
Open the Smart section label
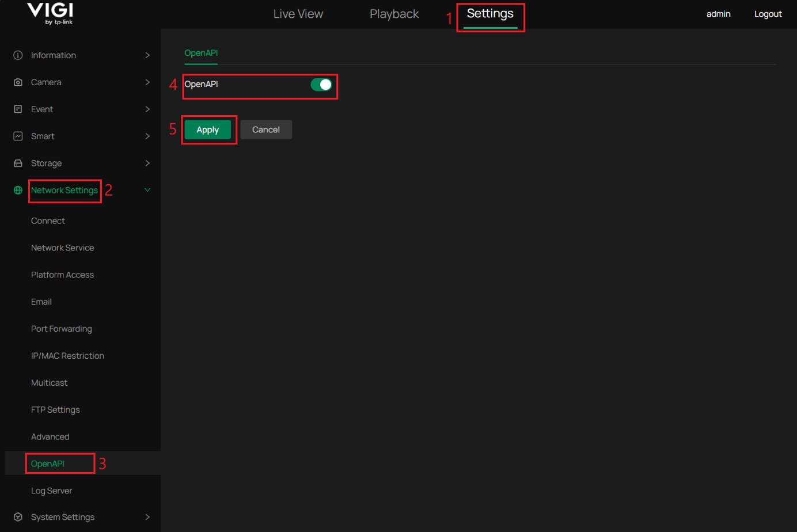43,136
